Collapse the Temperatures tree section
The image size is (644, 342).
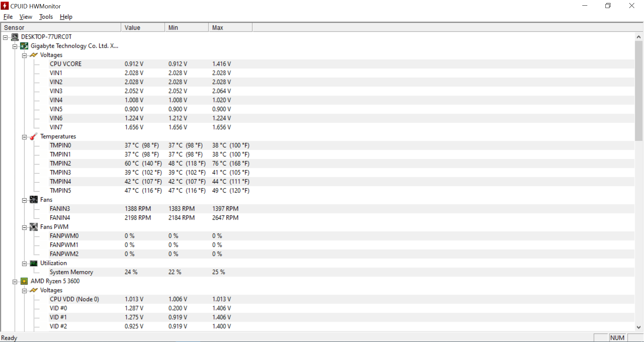[24, 137]
